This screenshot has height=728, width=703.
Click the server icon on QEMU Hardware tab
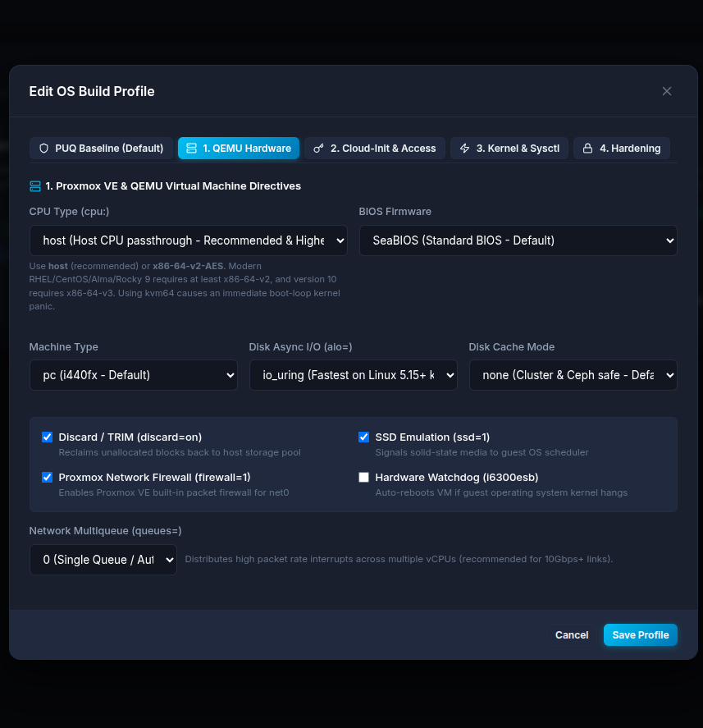pos(191,148)
